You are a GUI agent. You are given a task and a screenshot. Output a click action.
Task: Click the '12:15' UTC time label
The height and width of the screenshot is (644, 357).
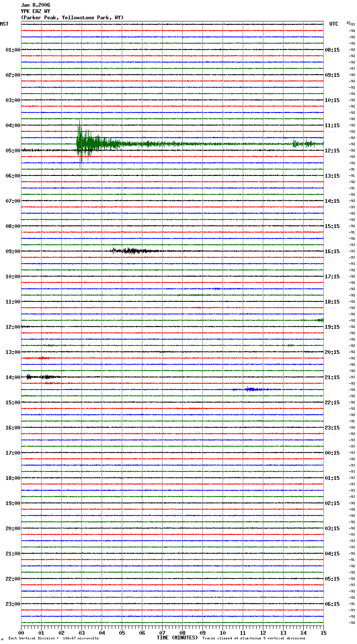(x=332, y=151)
